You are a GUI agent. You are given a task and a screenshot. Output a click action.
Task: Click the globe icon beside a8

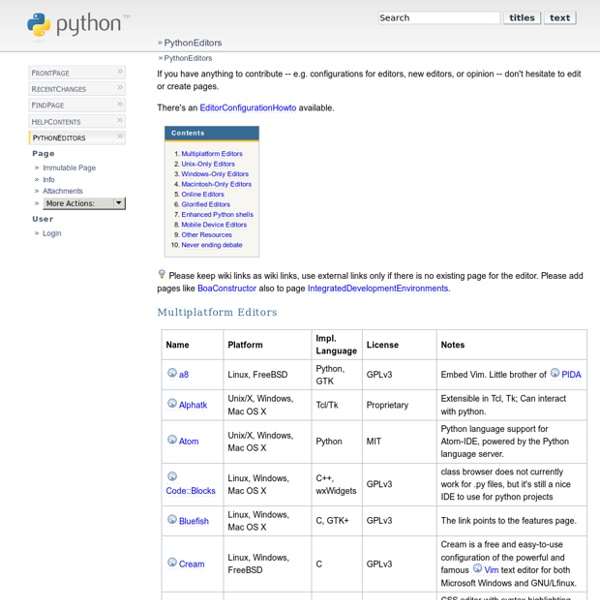coord(172,373)
